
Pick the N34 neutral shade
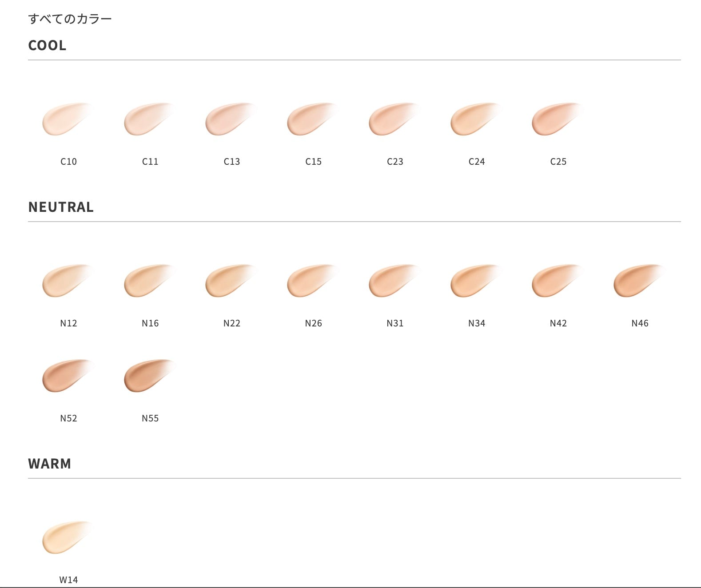(x=473, y=282)
